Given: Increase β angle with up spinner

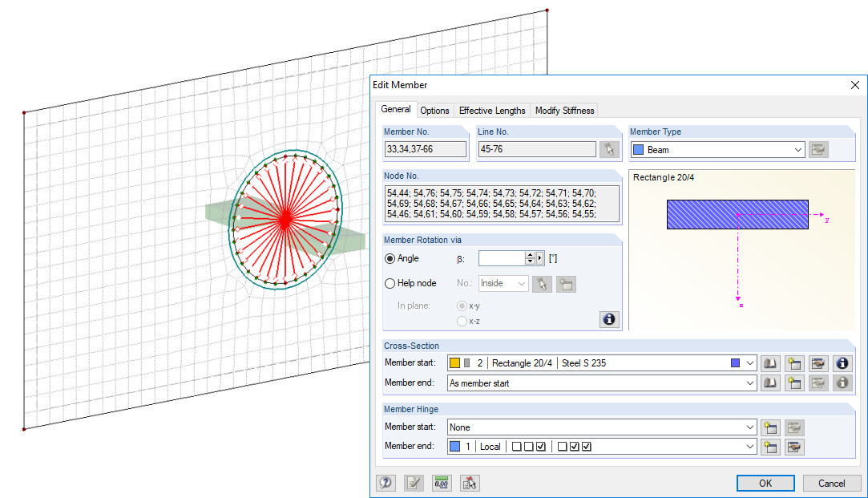Looking at the screenshot, I should point(530,255).
